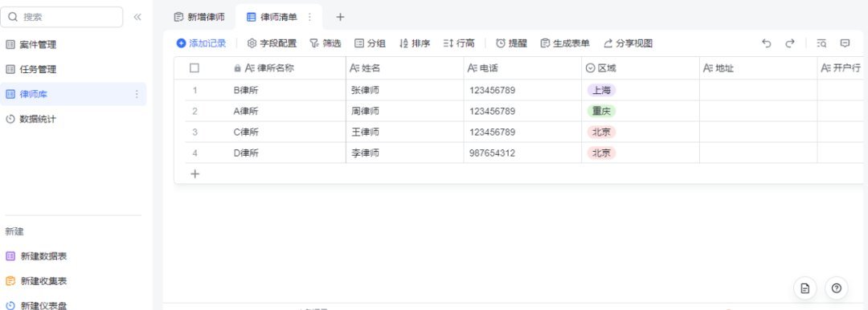This screenshot has width=868, height=310.
Task: Click the 区域 column header
Action: coord(641,68)
